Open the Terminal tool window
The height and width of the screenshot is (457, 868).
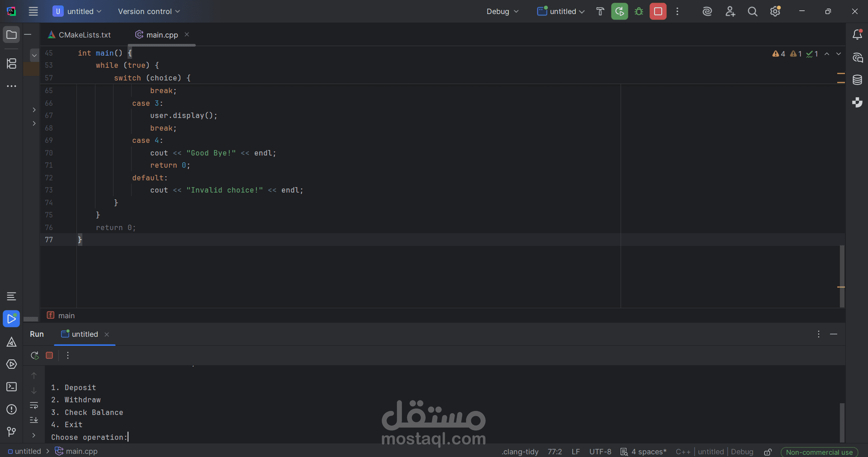click(11, 386)
